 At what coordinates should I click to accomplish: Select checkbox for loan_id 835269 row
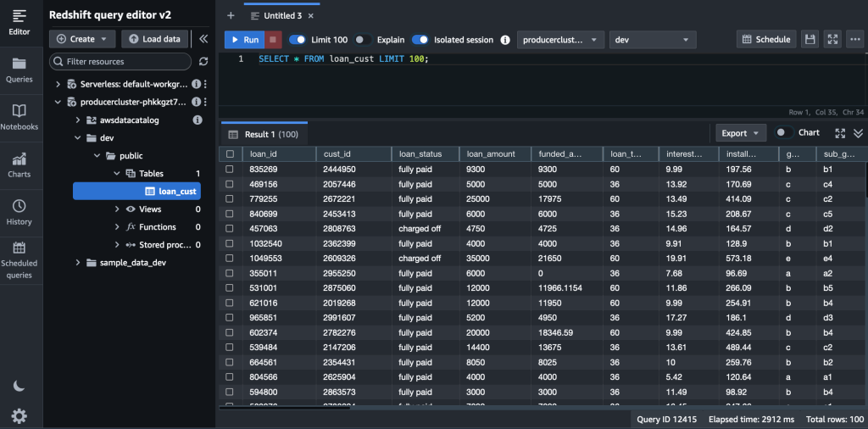230,170
